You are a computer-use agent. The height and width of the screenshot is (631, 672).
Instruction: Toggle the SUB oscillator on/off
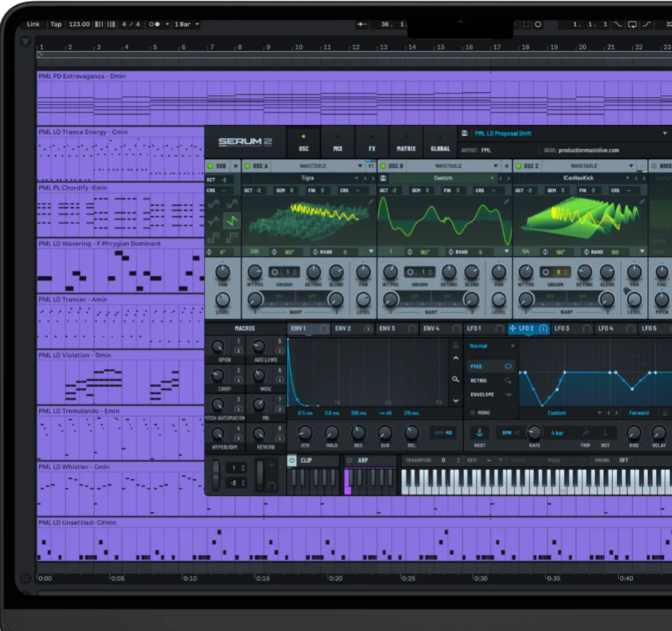(210, 166)
